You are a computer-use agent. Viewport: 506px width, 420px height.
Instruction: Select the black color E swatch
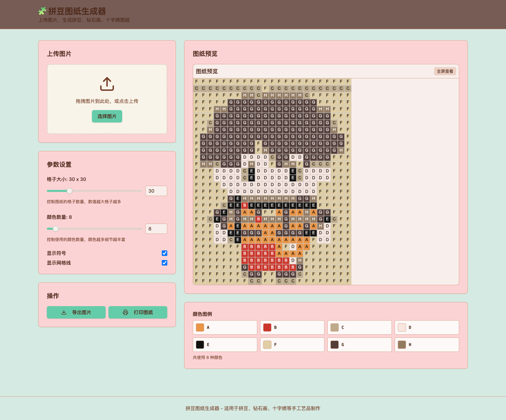200,345
